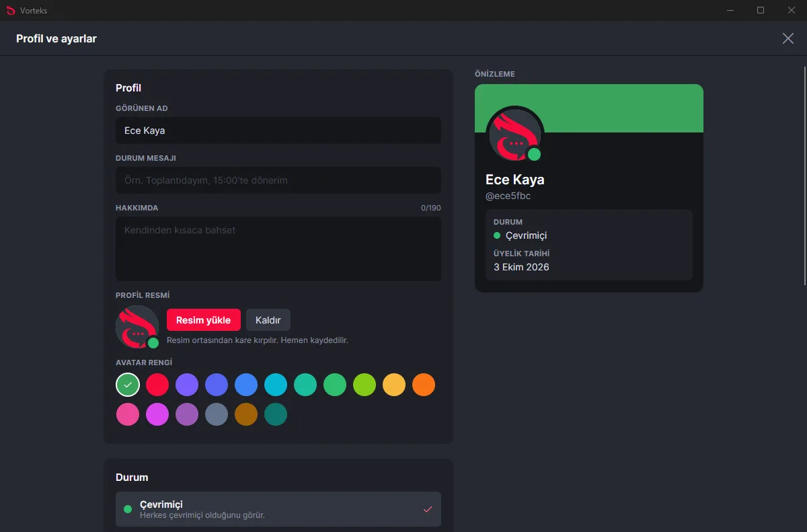This screenshot has height=532, width=807.
Task: Choose the dark teal avatar color
Action: (x=276, y=414)
